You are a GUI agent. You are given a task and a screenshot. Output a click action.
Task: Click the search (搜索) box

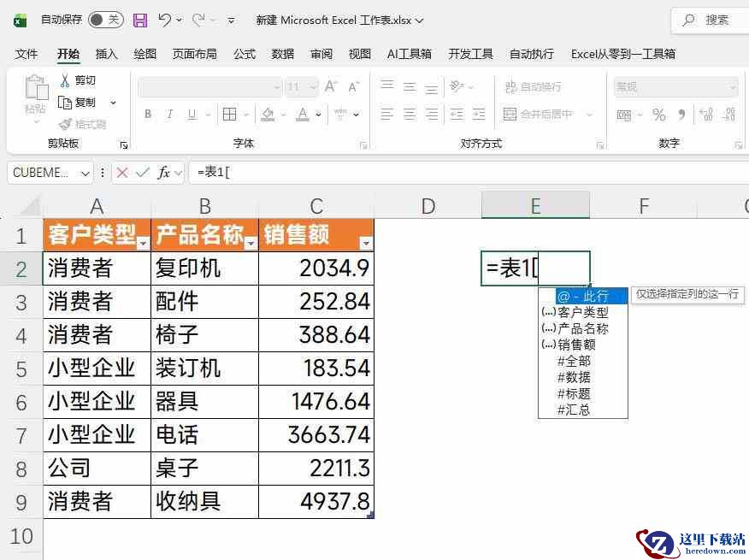click(708, 20)
